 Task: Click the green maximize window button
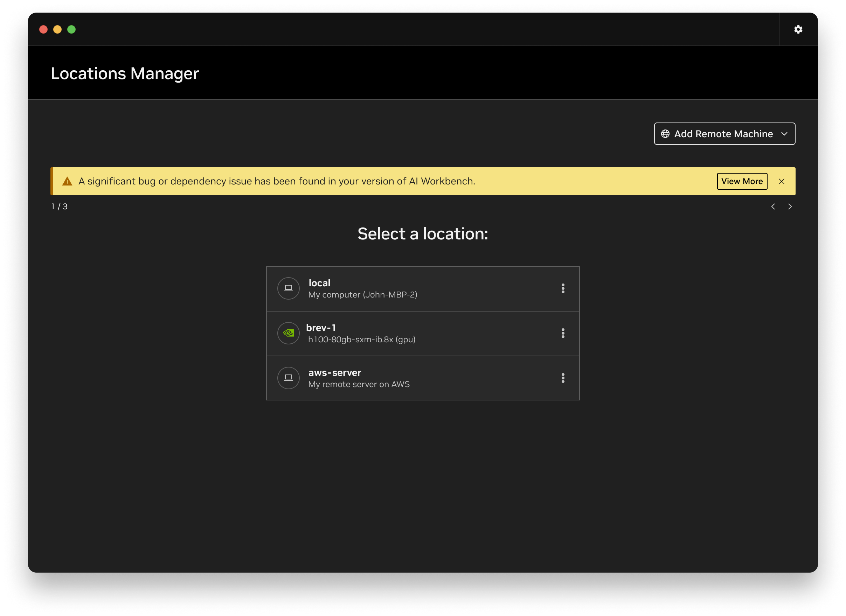[x=71, y=29]
